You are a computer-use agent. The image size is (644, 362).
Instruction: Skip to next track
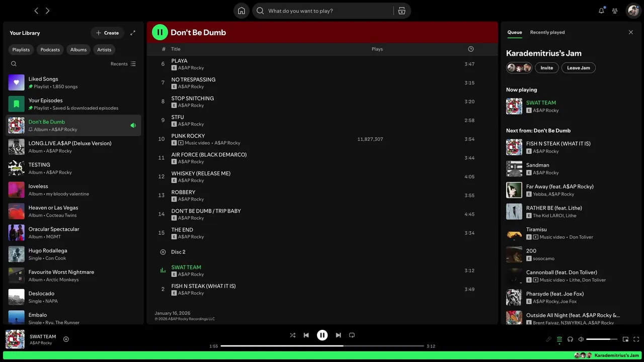point(339,335)
